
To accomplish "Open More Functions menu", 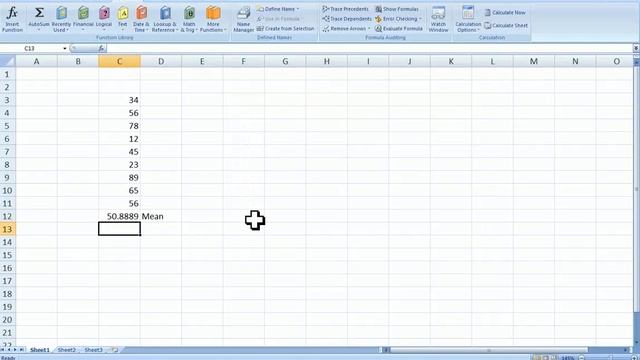I will [213, 19].
